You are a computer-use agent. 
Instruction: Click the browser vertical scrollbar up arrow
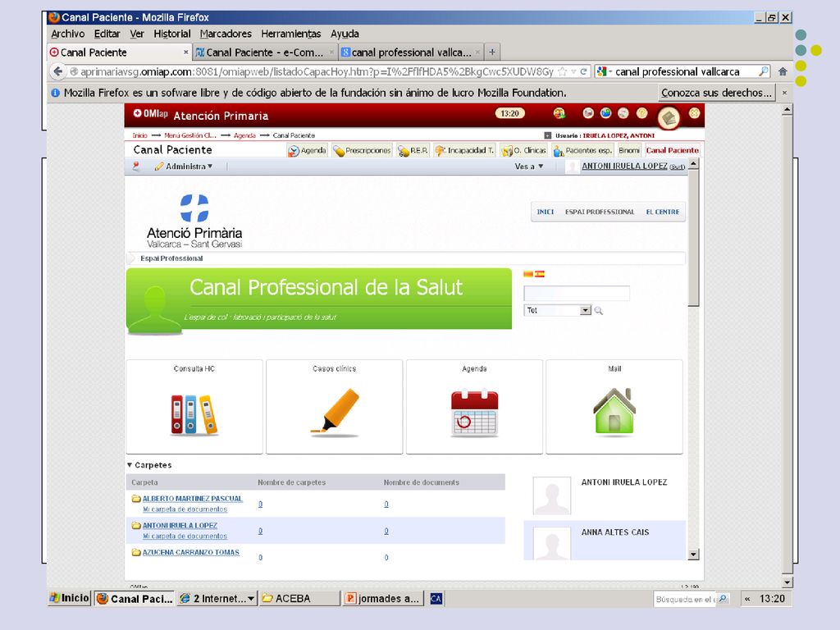pyautogui.click(x=787, y=110)
